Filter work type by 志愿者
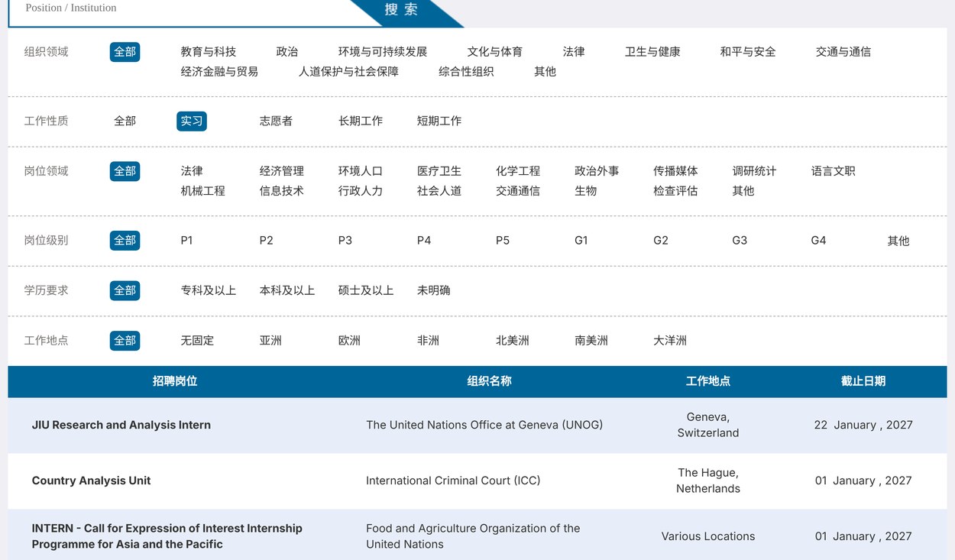Viewport: 955px width, 560px height. (276, 121)
